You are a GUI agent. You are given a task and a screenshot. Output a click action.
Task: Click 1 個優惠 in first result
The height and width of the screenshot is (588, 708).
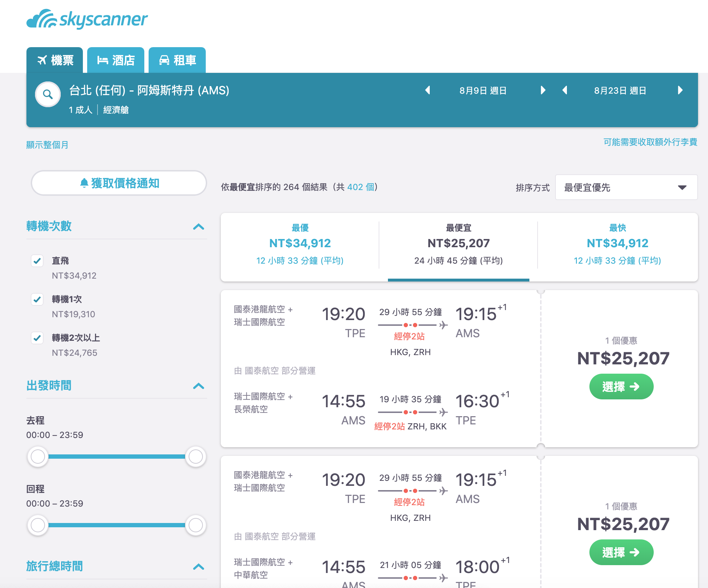coord(621,340)
